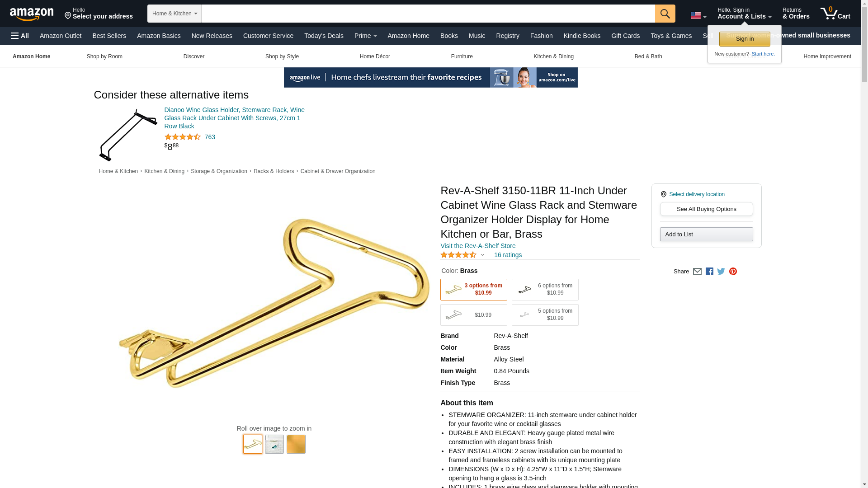Go to the Amazon logo home

coord(32,14)
